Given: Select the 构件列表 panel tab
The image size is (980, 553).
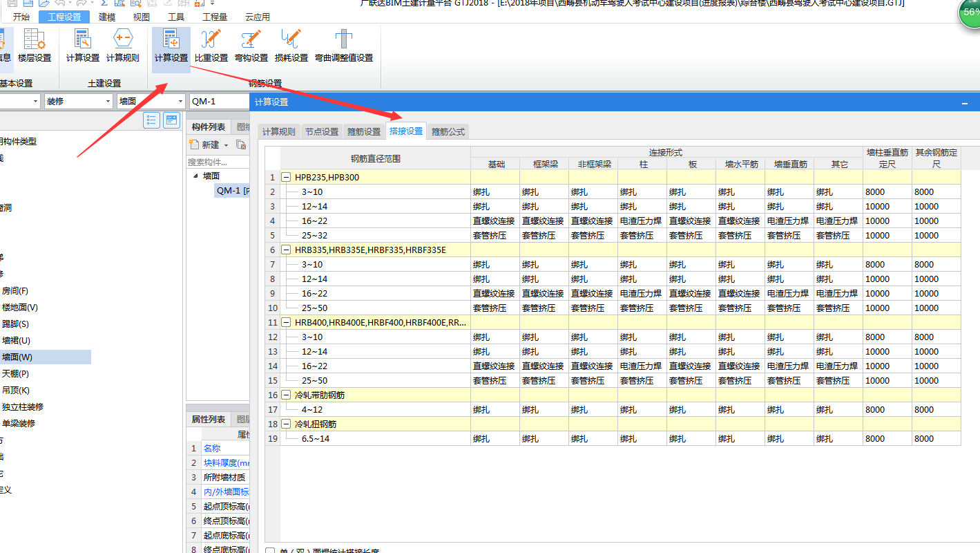Looking at the screenshot, I should (x=209, y=127).
